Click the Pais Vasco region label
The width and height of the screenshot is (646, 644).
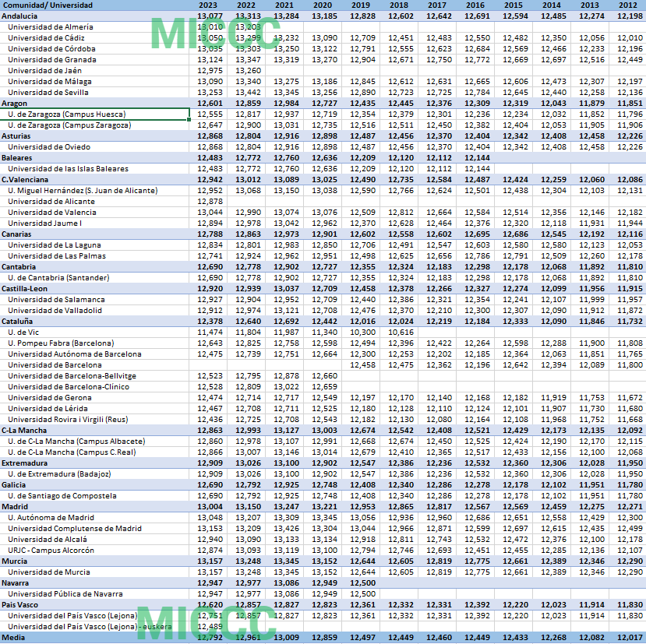tap(19, 605)
